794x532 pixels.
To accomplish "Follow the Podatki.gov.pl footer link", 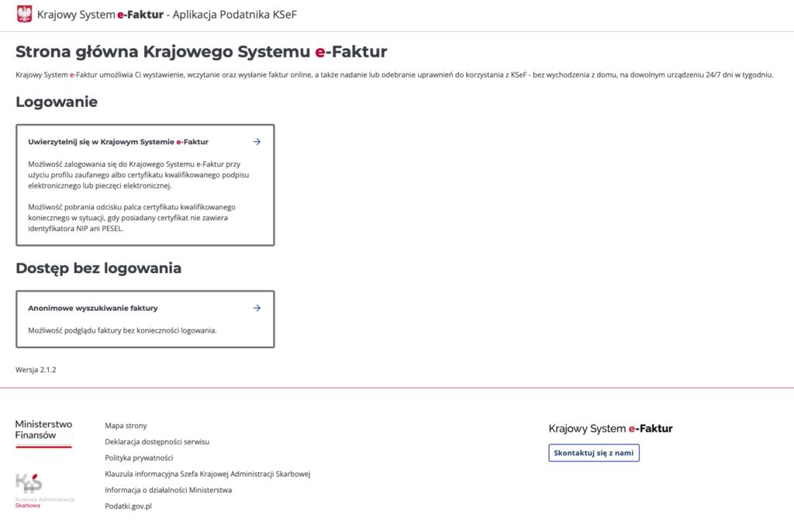I will pyautogui.click(x=128, y=506).
